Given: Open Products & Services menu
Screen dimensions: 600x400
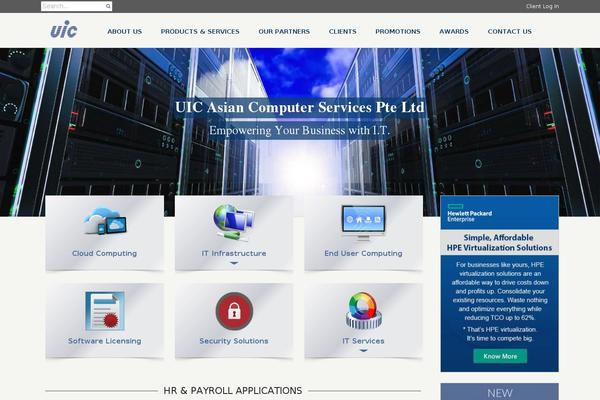Looking at the screenshot, I should click(200, 31).
